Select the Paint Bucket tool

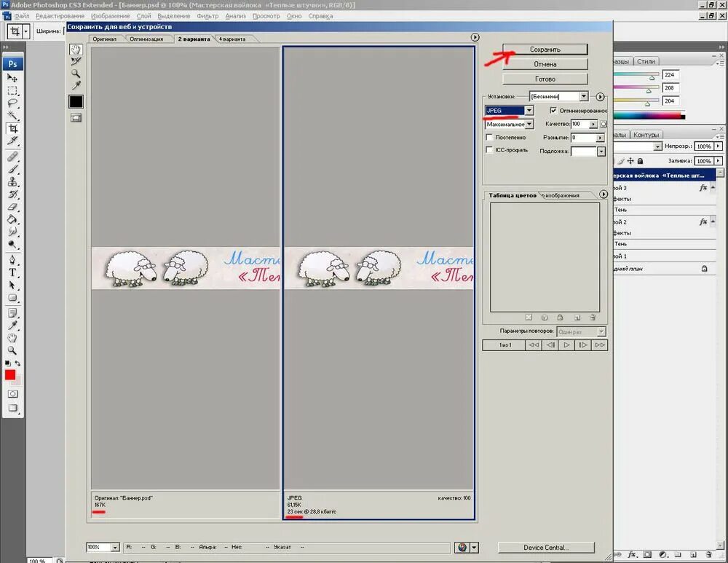coord(12,219)
